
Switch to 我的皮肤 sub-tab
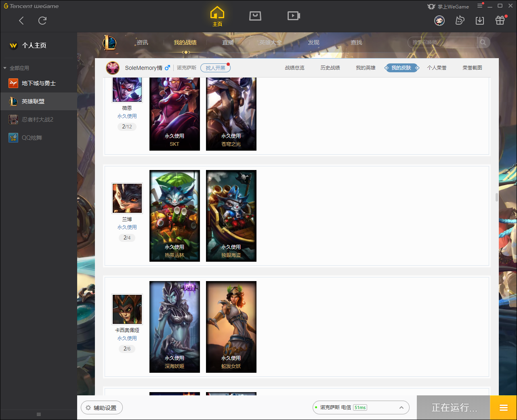401,68
